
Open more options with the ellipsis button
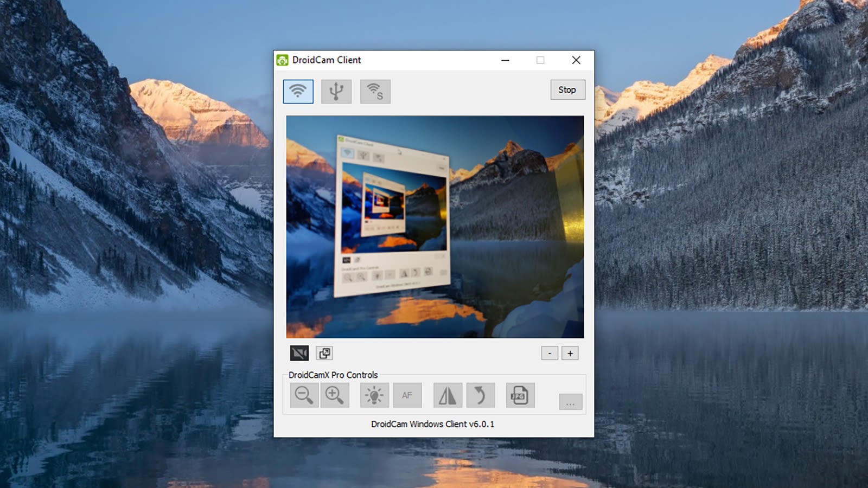point(570,402)
